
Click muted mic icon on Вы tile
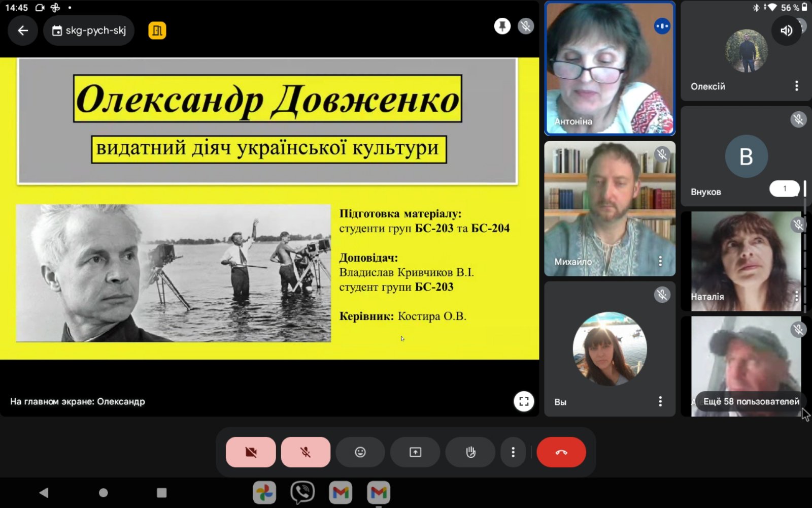coord(662,295)
